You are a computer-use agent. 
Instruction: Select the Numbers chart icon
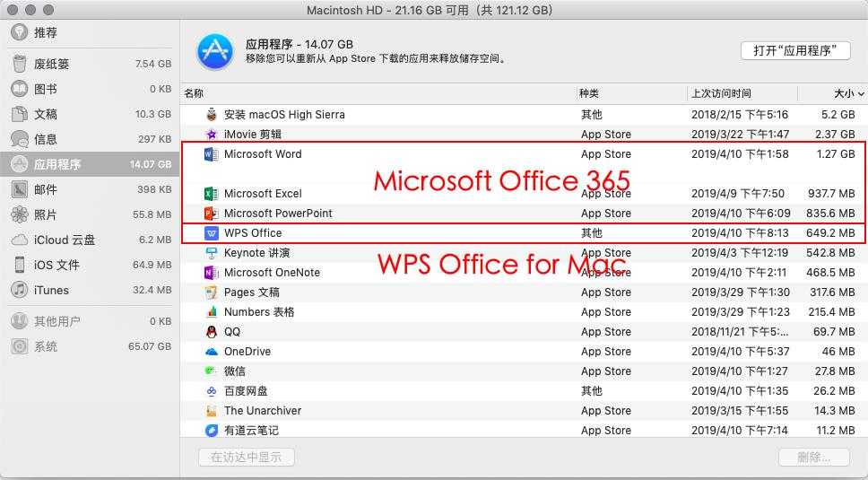tap(211, 312)
